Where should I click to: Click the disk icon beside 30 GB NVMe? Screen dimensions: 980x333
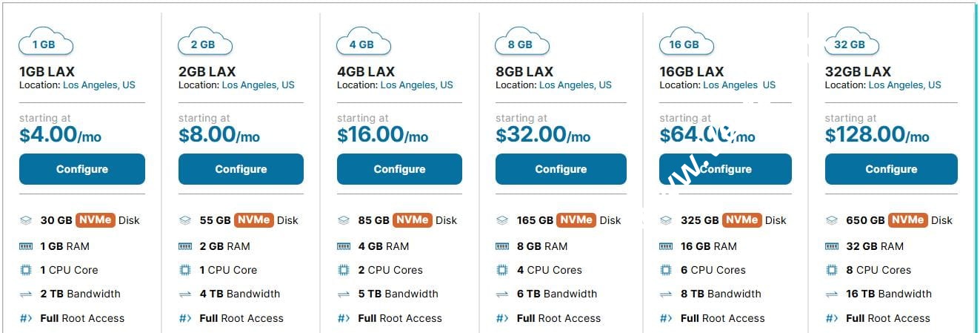point(26,220)
